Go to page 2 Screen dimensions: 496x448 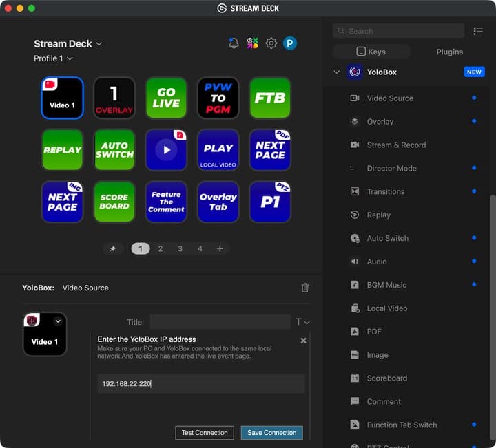point(161,248)
